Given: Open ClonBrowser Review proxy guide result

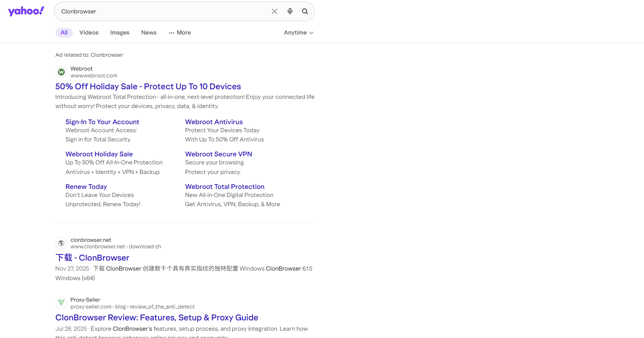Looking at the screenshot, I should [157, 318].
